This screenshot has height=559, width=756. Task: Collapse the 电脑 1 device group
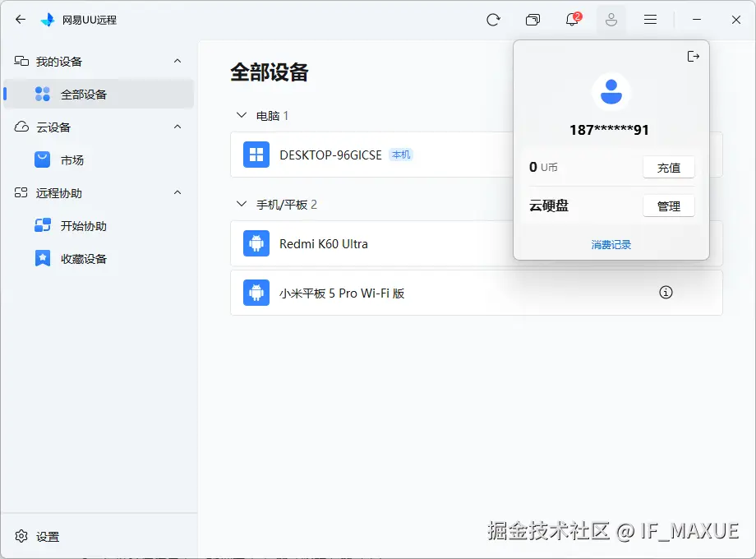242,115
